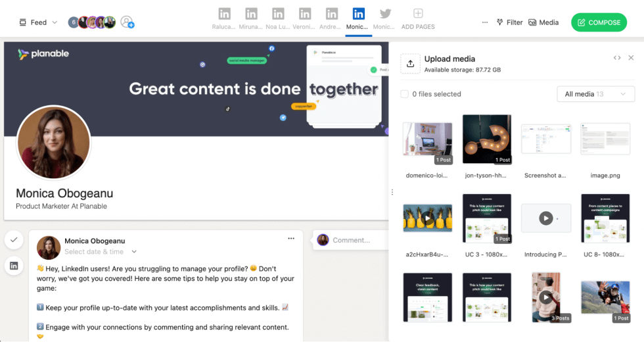Click the embed code brackets icon

coord(617,58)
